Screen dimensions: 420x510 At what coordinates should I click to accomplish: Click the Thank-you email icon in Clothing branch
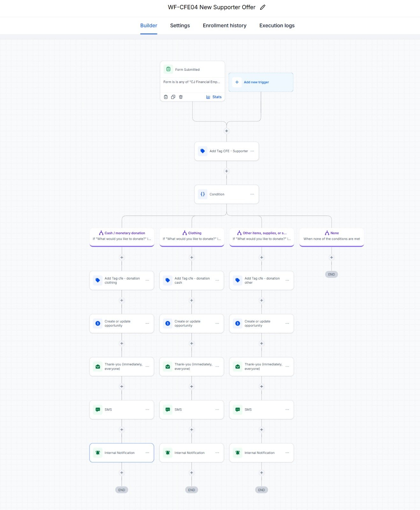click(x=168, y=367)
